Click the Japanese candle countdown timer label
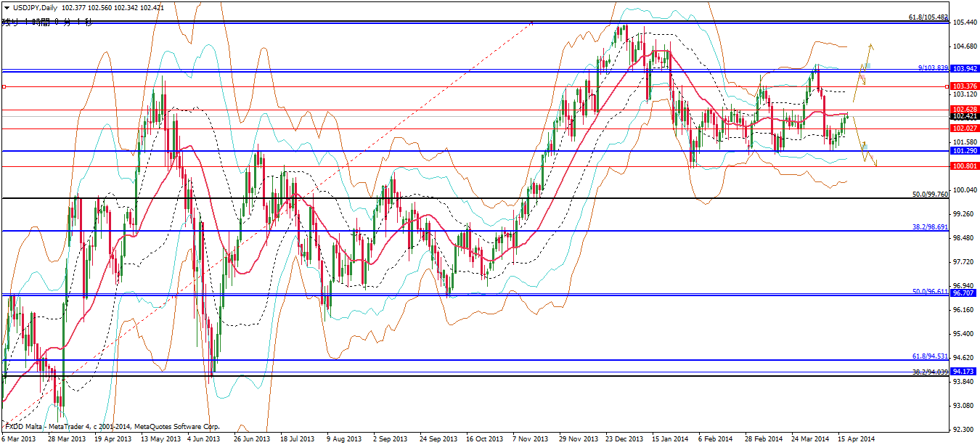This screenshot has width=980, height=445. pyautogui.click(x=47, y=23)
